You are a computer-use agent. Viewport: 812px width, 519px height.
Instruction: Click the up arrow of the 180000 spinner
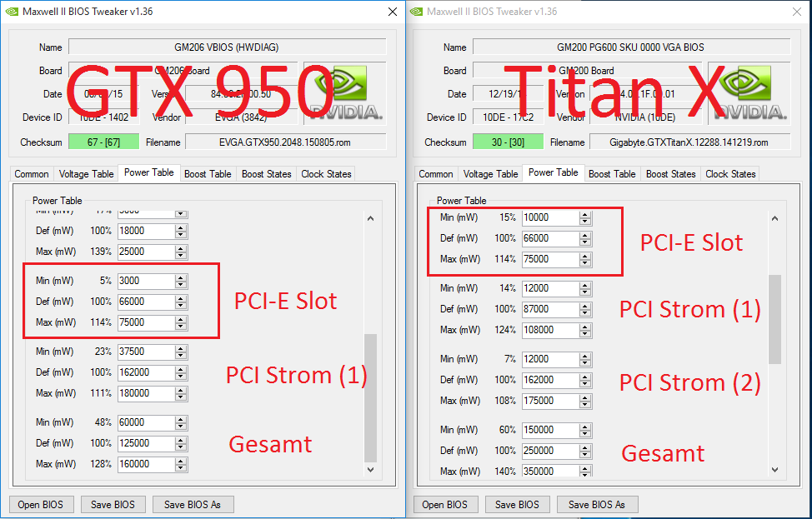pyautogui.click(x=181, y=390)
